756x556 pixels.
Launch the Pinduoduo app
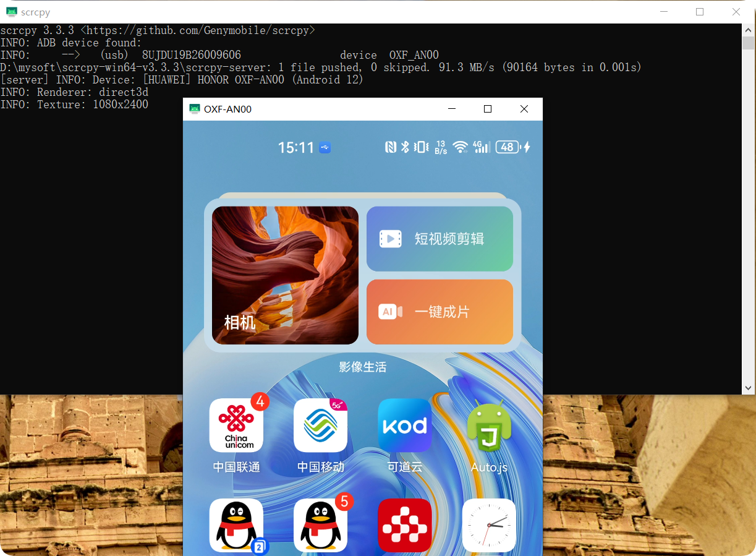point(405,525)
